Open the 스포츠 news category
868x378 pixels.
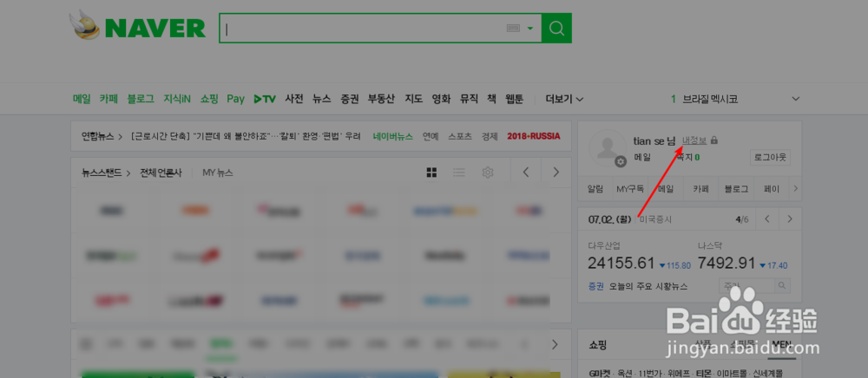460,136
